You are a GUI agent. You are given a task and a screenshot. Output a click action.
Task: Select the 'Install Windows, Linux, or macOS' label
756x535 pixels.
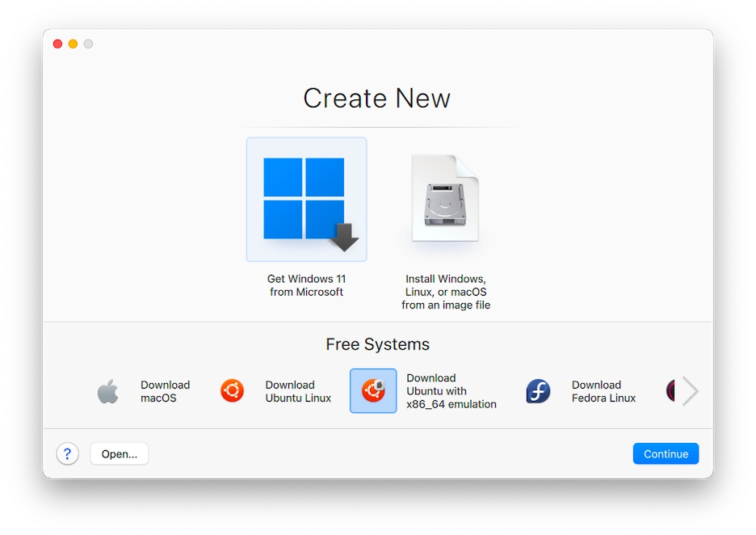(446, 292)
